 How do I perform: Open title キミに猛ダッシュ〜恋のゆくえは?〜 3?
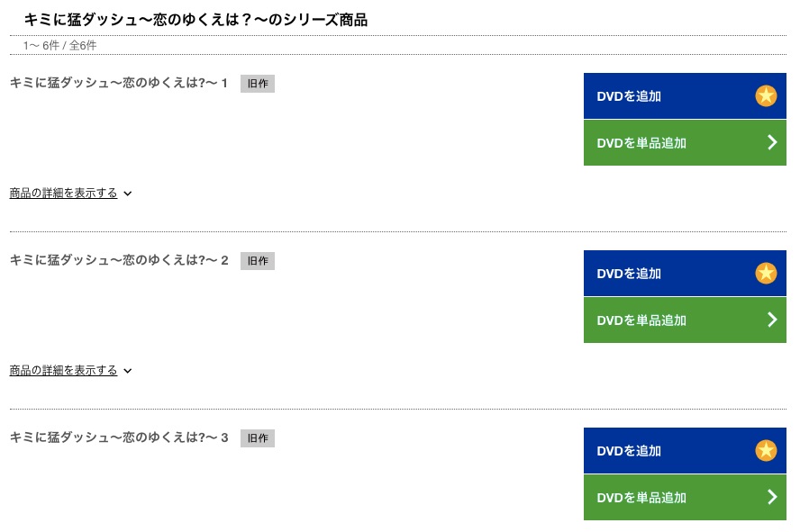tap(118, 437)
